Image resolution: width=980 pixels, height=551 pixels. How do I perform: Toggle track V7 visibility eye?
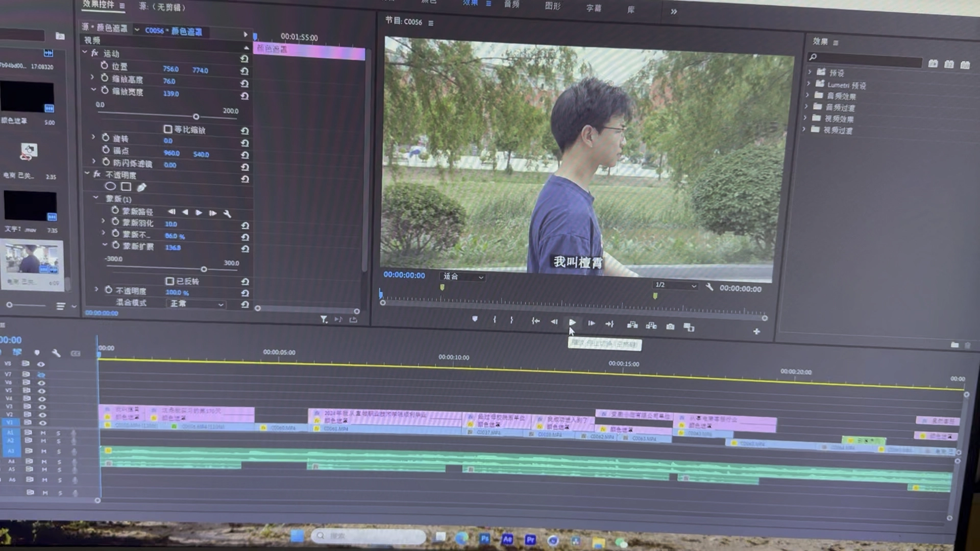[41, 374]
